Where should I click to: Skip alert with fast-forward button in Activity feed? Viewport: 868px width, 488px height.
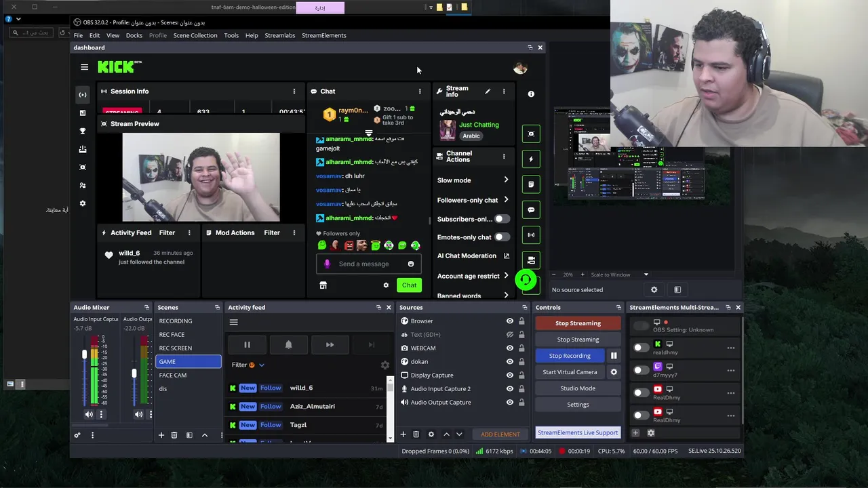point(330,345)
